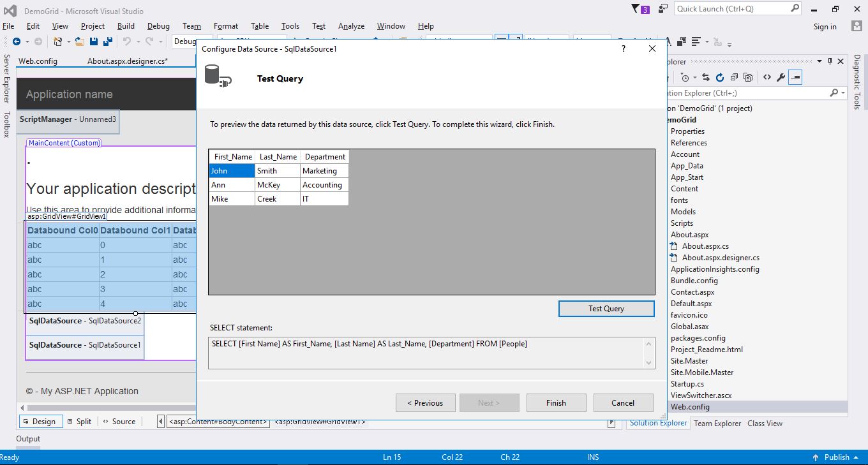Click the Quick Launch search magnifier
The height and width of the screenshot is (465, 868).
coord(795,8)
